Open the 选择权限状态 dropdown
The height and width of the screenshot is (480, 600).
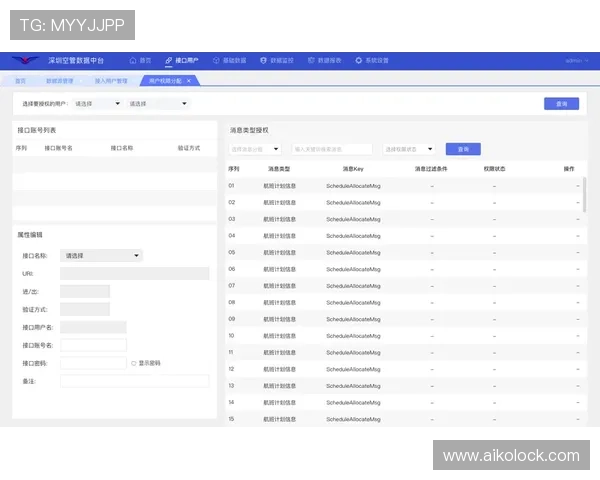[x=410, y=148]
